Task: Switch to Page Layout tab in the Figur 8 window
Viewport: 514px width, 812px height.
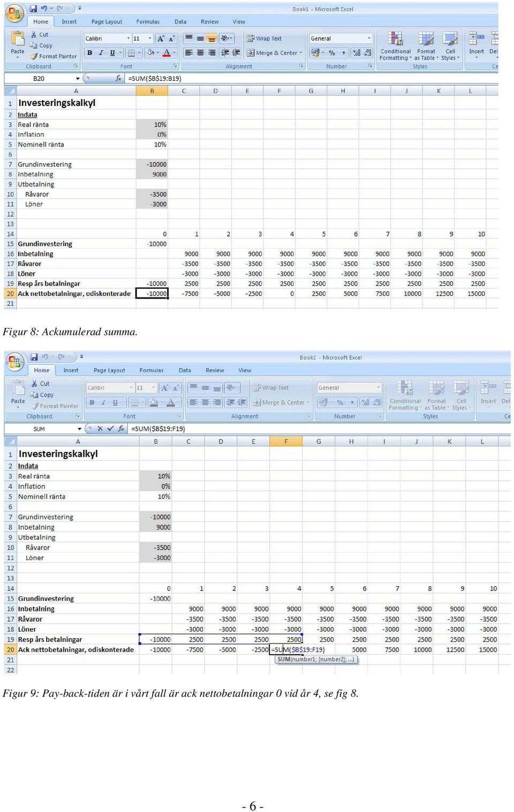Action: click(107, 21)
